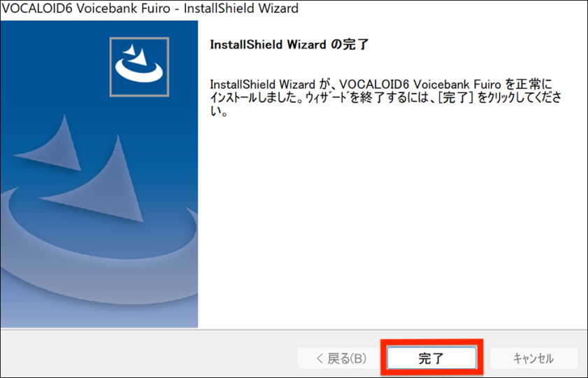Click the framed InstallShield logo icon
Viewport: 588px width, 378px height.
click(140, 66)
